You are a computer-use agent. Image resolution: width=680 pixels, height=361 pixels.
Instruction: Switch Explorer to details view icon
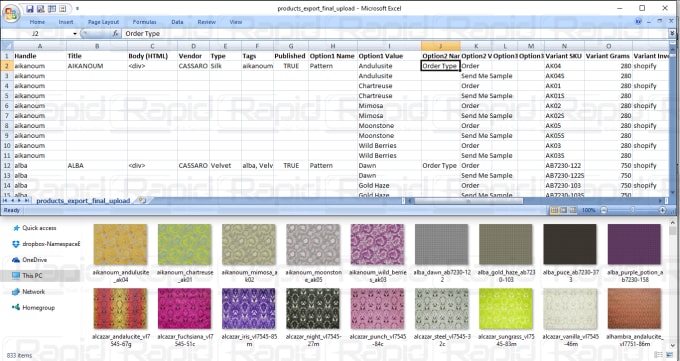(x=658, y=355)
